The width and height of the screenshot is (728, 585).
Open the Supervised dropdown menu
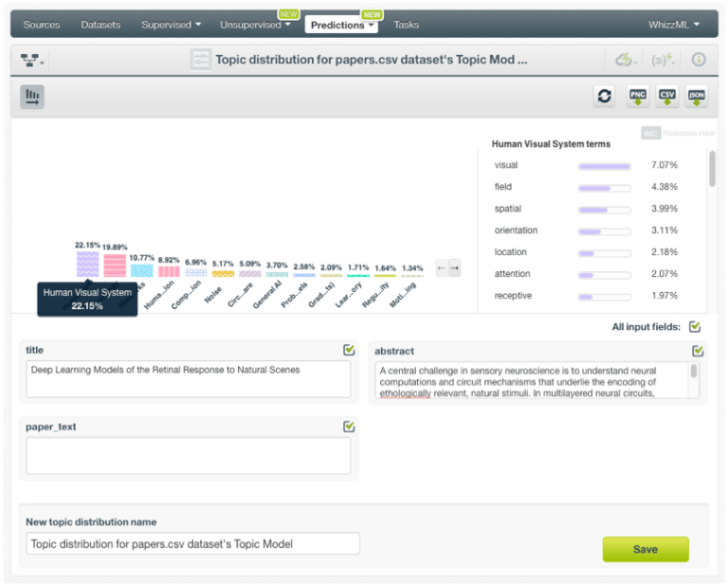(171, 25)
